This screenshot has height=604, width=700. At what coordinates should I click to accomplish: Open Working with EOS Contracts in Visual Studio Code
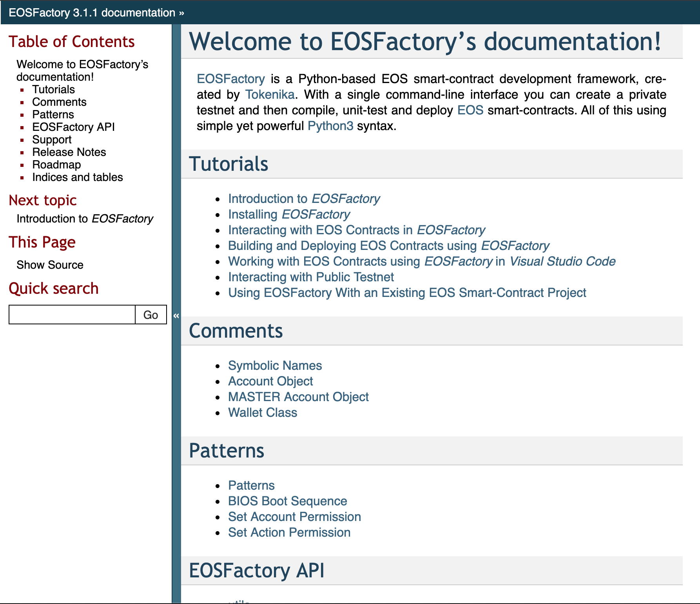tap(422, 261)
